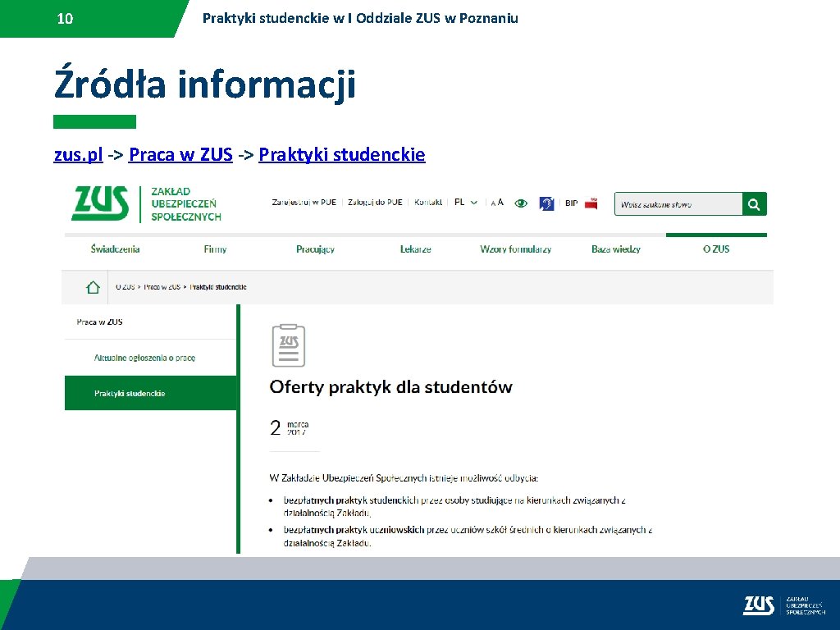Click the ZUS document clipboard icon
The image size is (840, 630).
coord(288,345)
